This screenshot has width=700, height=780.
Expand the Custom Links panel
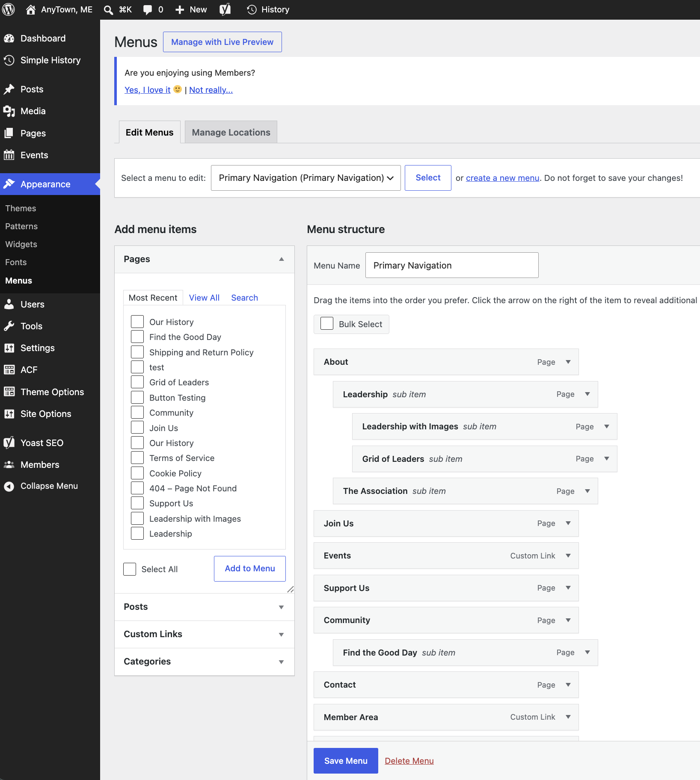281,635
